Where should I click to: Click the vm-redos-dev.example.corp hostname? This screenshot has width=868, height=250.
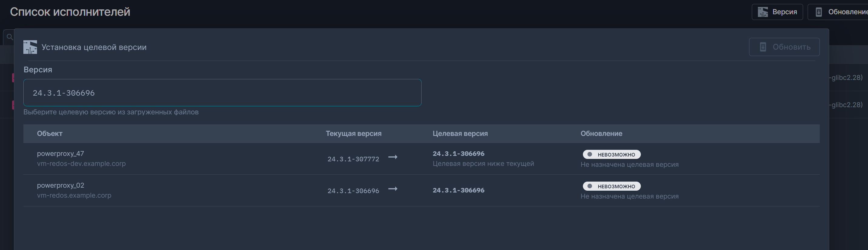81,163
